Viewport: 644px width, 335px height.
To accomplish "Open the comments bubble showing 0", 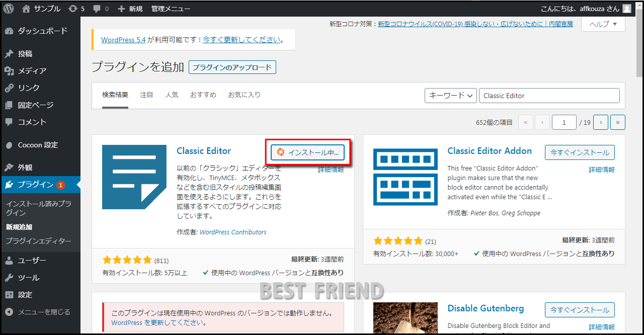I will [101, 9].
